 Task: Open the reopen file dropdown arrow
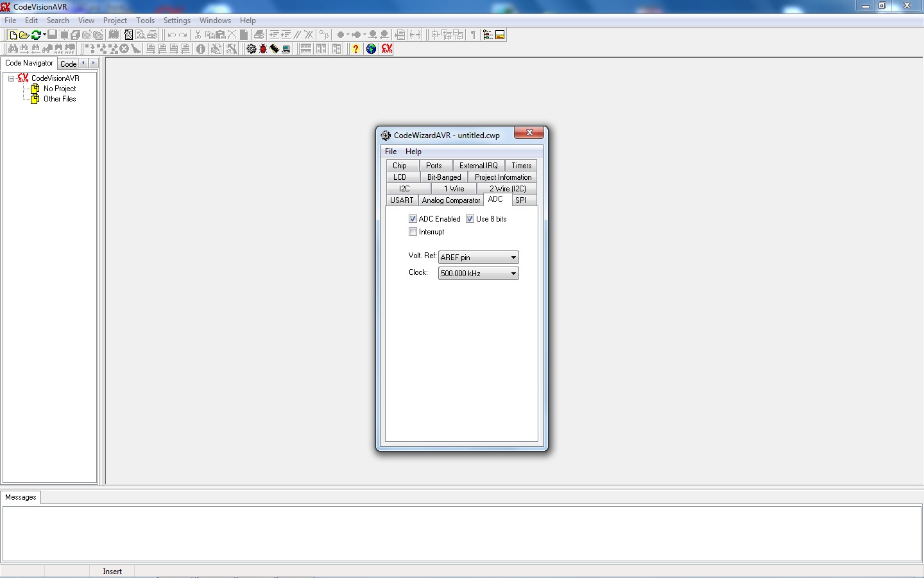(x=44, y=35)
